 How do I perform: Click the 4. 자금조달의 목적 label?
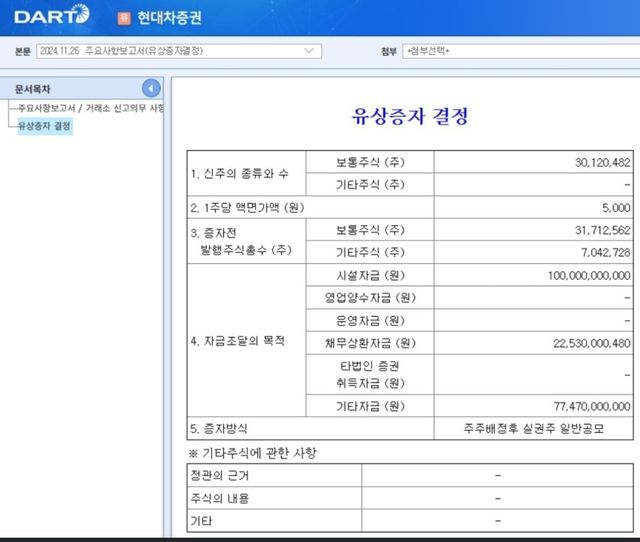(238, 340)
